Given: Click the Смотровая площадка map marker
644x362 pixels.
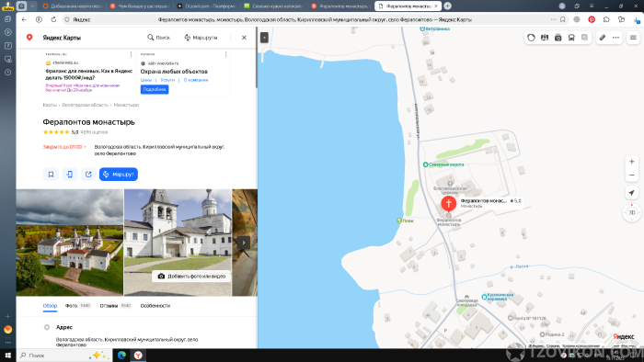Looking at the screenshot, I should tap(466, 300).
